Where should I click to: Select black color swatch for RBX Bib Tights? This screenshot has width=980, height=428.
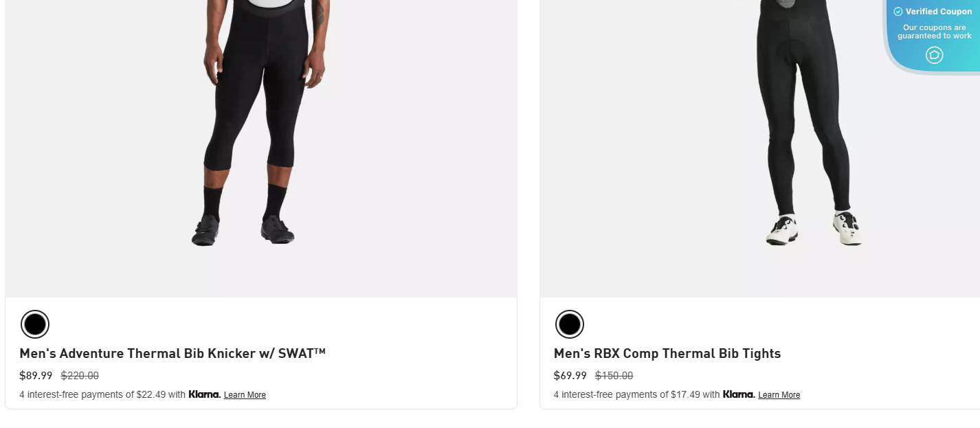coord(569,324)
